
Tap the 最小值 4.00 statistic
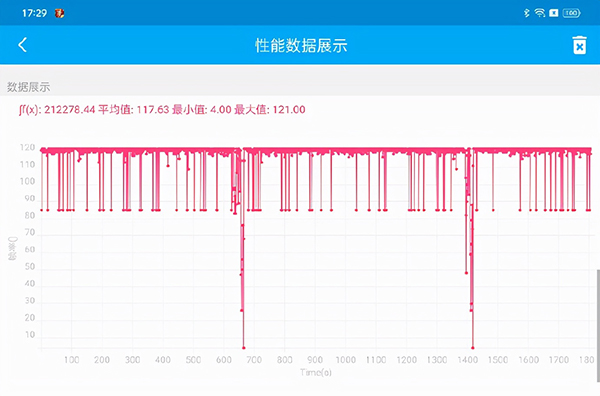coord(202,110)
